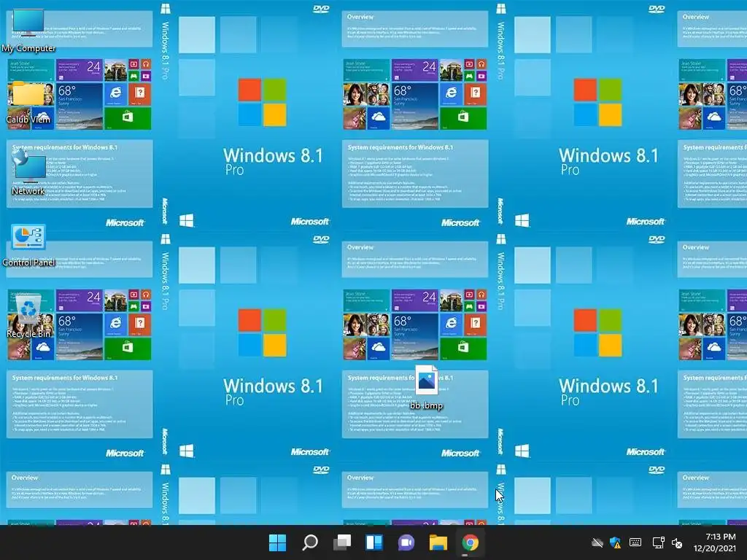
Task: Select the Recycle Bin icon
Action: point(28,316)
